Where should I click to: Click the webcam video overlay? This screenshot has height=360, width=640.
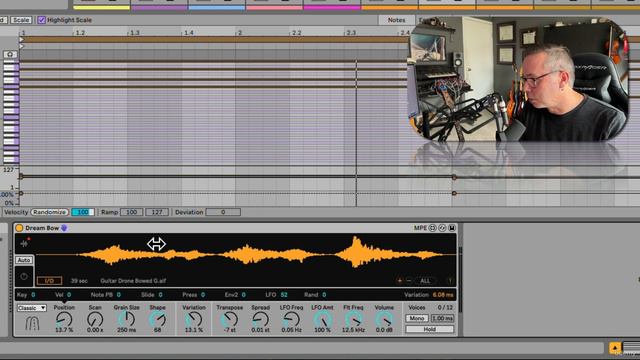click(x=518, y=79)
